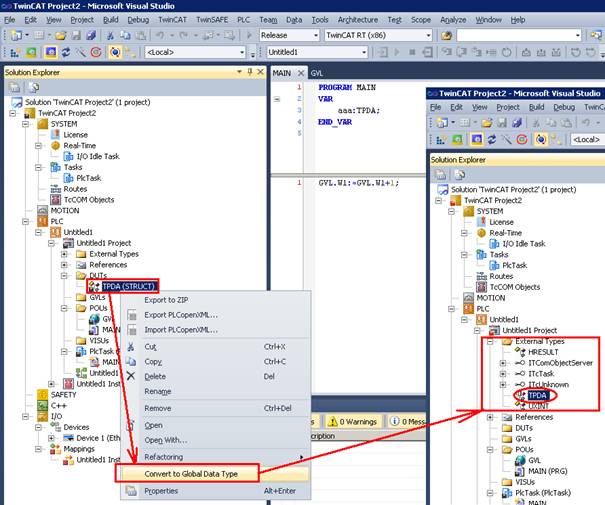Collapse the SYSTEM node in the left tree
Screen dimensions: 605x505
[x=27, y=124]
